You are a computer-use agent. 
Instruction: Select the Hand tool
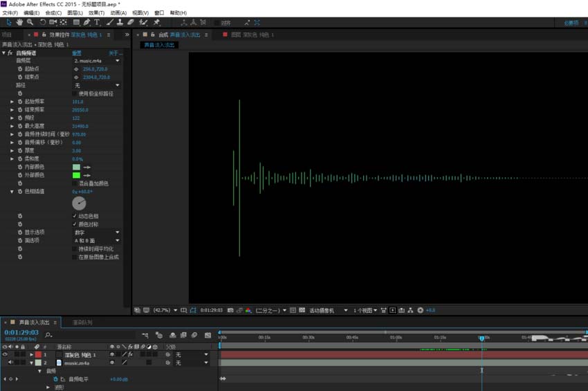19,23
